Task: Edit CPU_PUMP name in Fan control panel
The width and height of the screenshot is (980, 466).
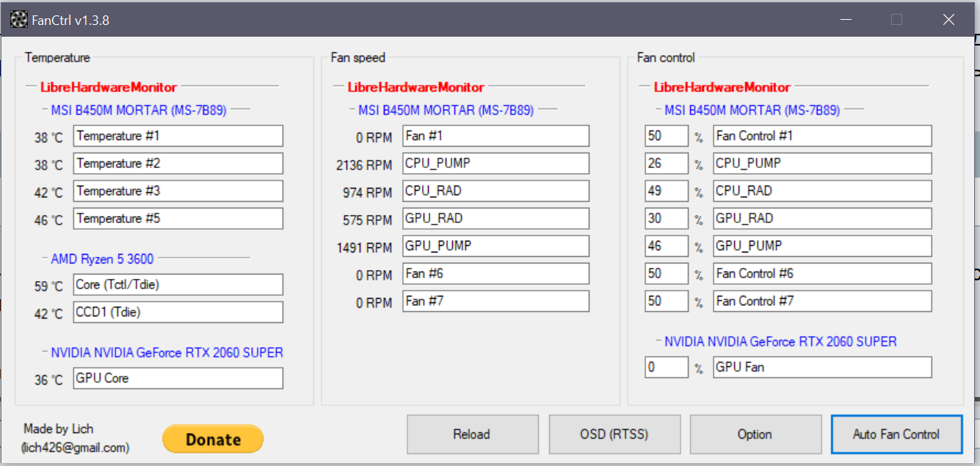Action: 822,164
